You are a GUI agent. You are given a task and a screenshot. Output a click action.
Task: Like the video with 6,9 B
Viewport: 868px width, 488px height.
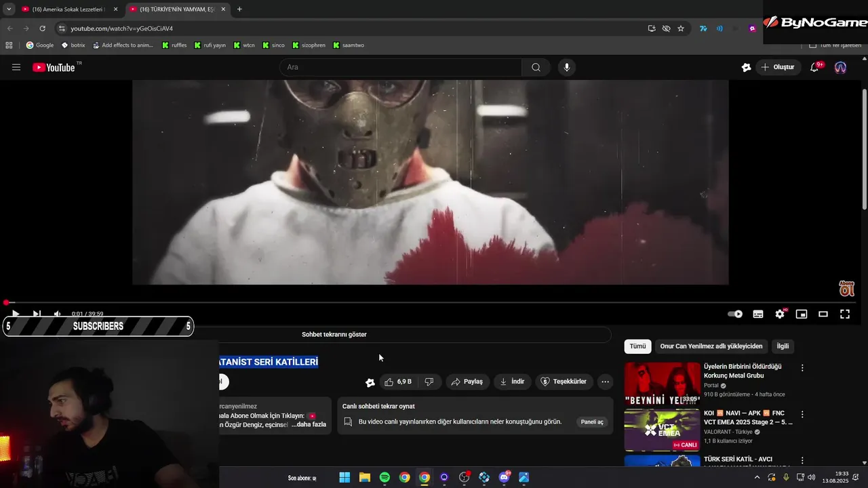pos(397,382)
